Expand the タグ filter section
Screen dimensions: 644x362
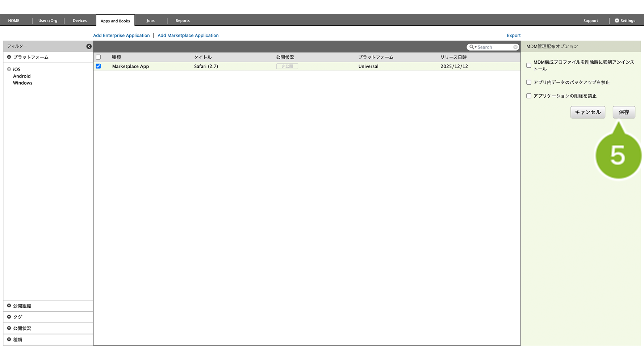click(x=9, y=317)
